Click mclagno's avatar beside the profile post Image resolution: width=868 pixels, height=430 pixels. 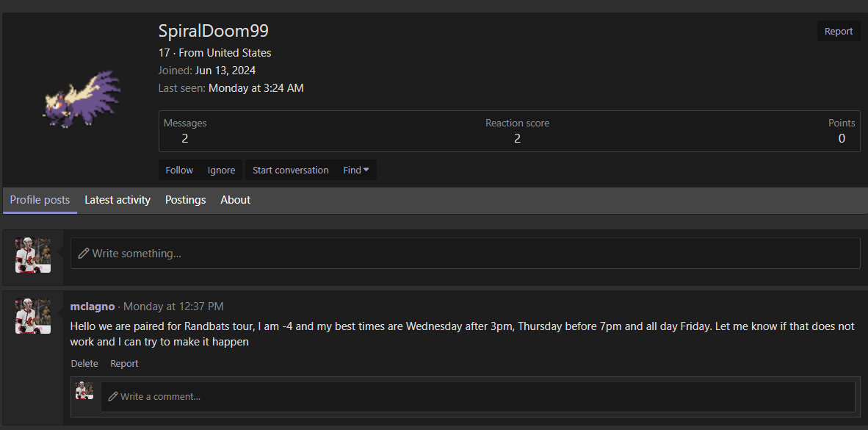click(x=32, y=316)
